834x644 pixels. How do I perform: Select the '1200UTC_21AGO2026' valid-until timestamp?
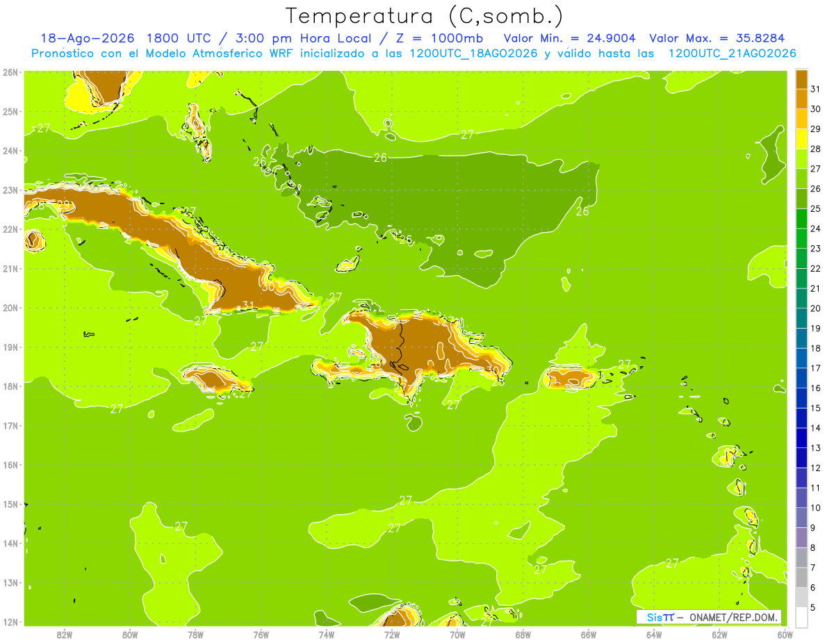pyautogui.click(x=732, y=53)
